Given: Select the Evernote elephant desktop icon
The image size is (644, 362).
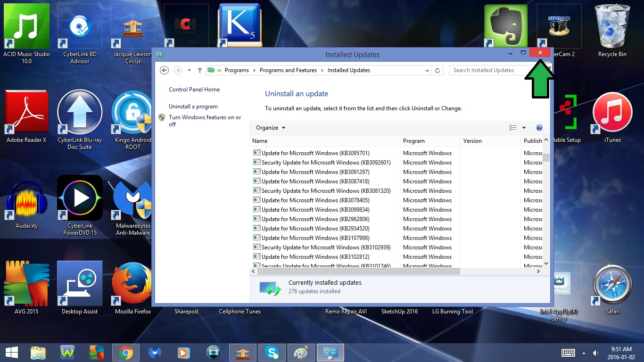Looking at the screenshot, I should [x=506, y=26].
